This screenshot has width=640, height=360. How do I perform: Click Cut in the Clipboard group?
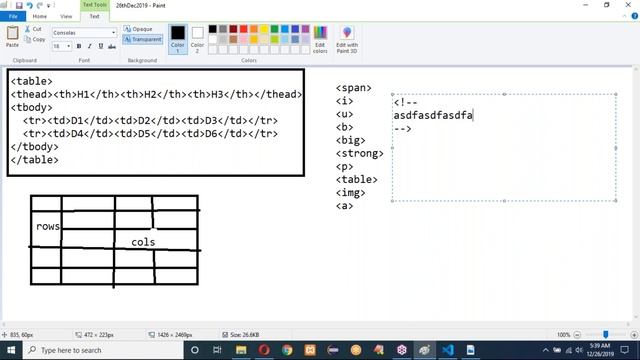tap(33, 29)
